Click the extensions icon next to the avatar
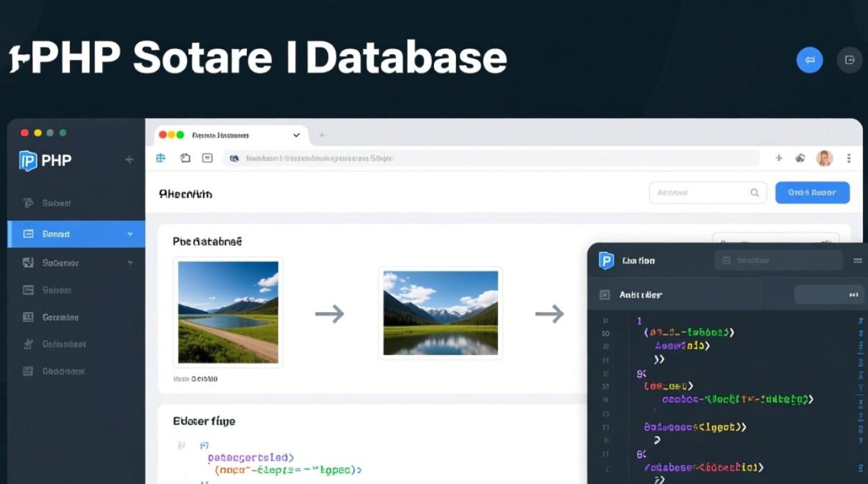The height and width of the screenshot is (484, 868). click(800, 158)
